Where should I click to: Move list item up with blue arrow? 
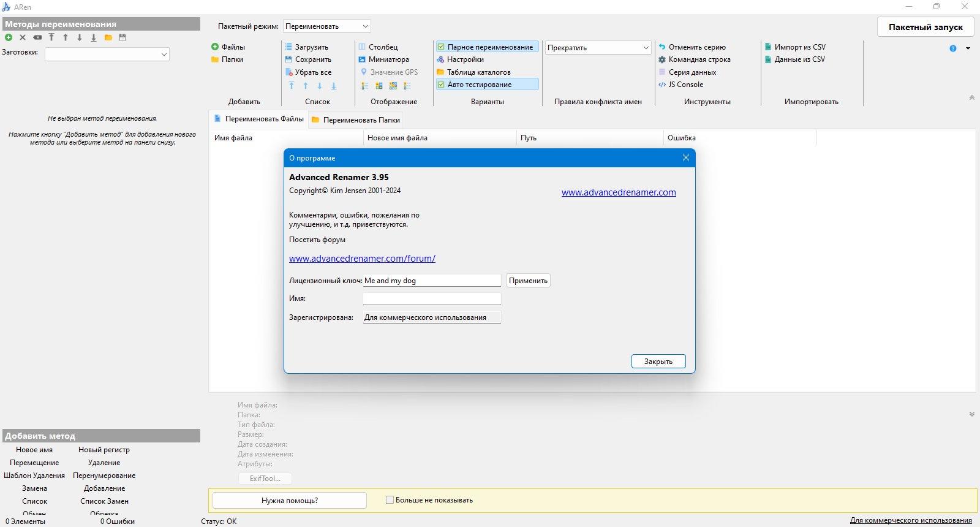306,86
